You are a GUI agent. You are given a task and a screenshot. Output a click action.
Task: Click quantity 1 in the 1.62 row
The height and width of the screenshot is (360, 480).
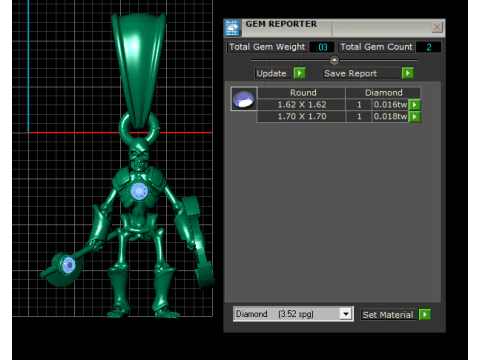(x=359, y=105)
